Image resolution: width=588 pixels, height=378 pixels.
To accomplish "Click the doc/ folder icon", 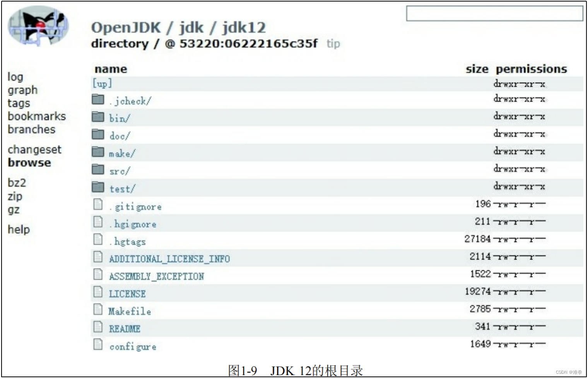I will coord(97,134).
